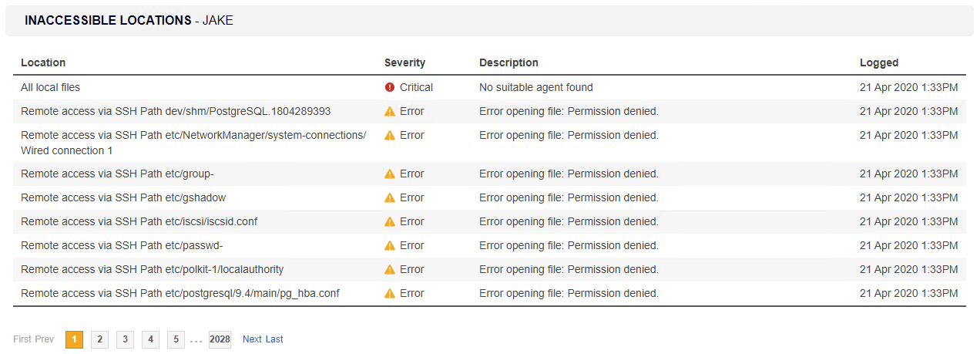The width and height of the screenshot is (980, 354).
Task: Click warning icon for Wired connection 1 row
Action: [390, 136]
